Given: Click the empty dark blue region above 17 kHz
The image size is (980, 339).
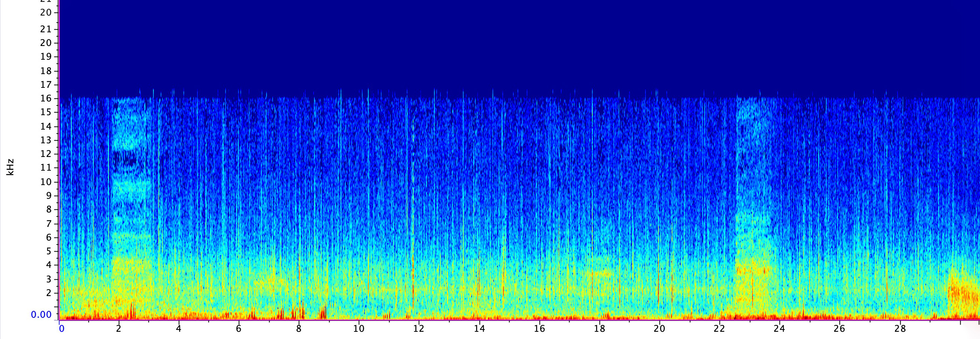Looking at the screenshot, I should [x=495, y=46].
